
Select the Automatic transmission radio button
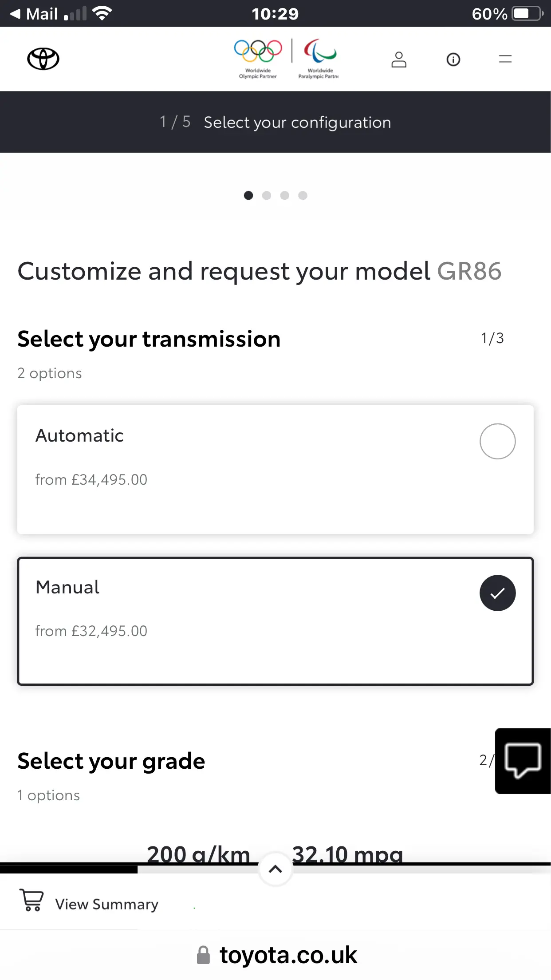click(x=497, y=441)
